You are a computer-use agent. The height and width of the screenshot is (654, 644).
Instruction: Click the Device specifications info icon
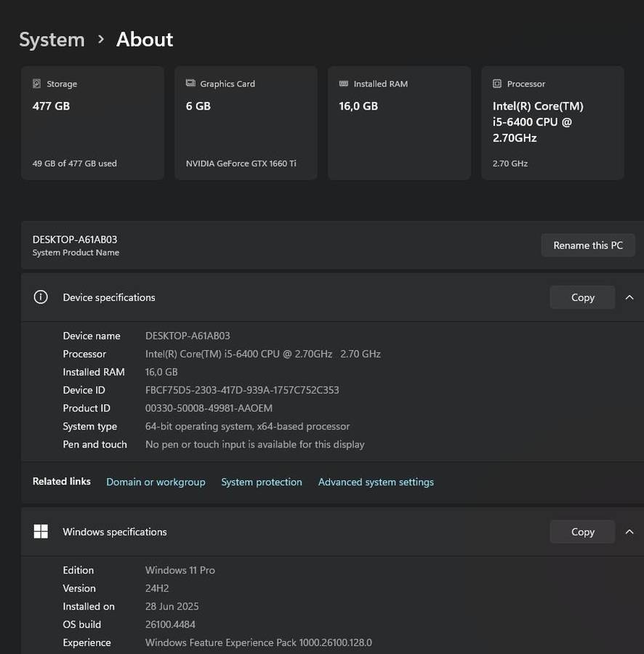41,297
